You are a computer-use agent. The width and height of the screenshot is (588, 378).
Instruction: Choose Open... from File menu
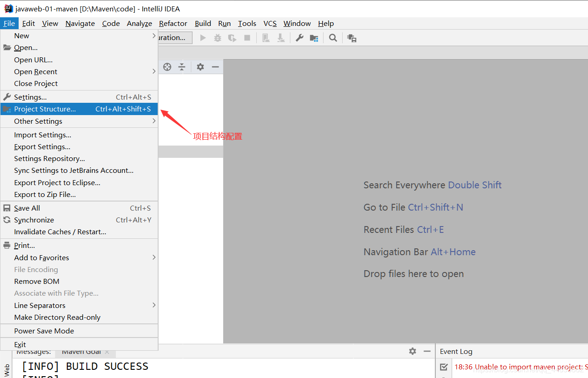(x=79, y=47)
